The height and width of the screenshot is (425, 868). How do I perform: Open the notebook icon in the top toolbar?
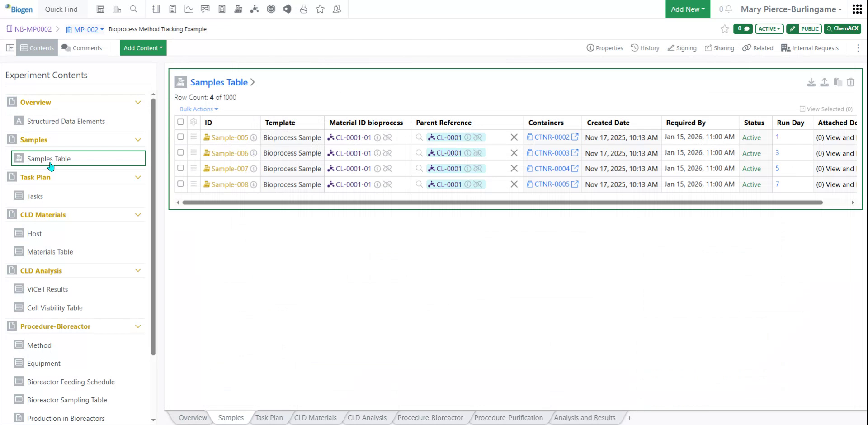(x=156, y=9)
